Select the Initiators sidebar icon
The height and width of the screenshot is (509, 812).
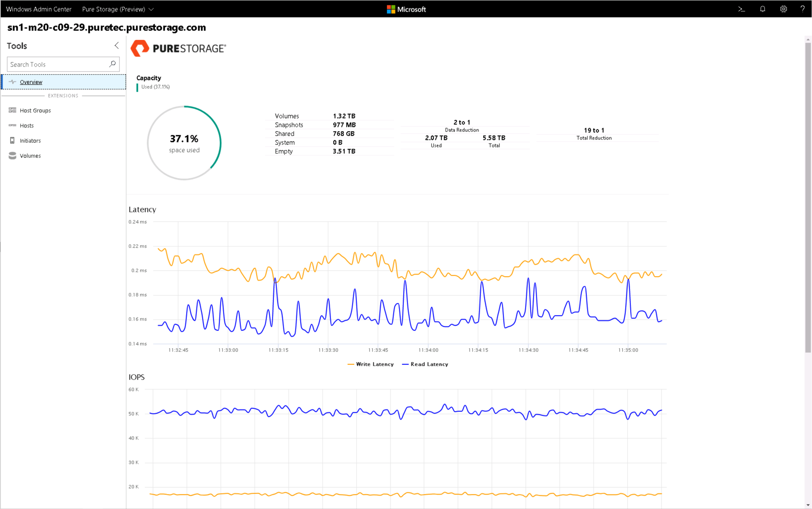tap(12, 140)
